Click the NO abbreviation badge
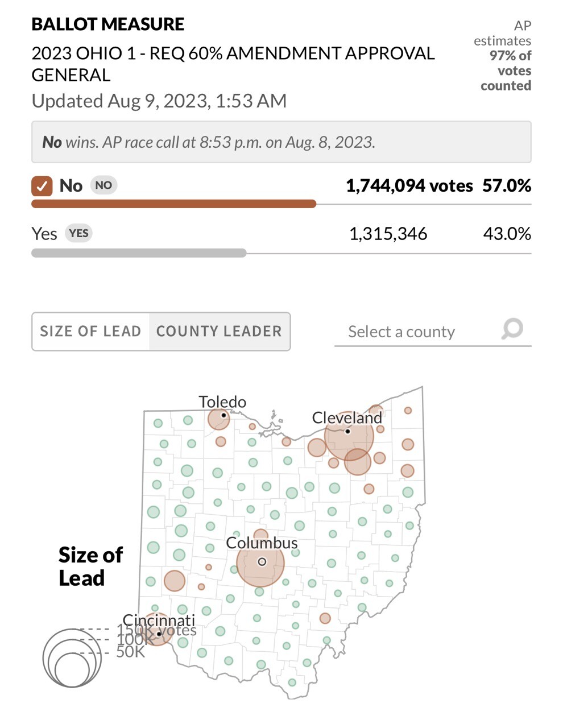The height and width of the screenshot is (728, 563). pyautogui.click(x=104, y=185)
